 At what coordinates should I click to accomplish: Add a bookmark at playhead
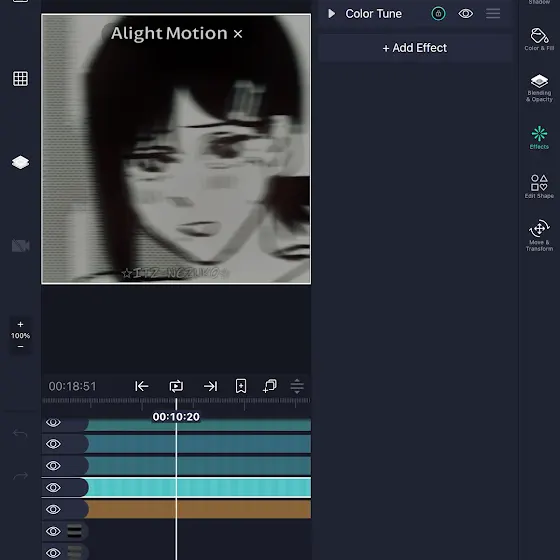(x=241, y=386)
